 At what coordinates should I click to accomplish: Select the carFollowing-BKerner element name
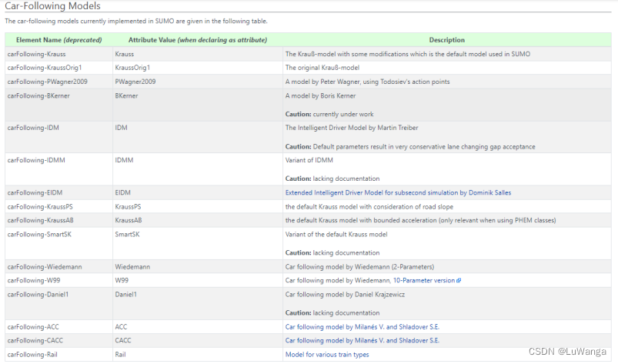click(x=41, y=95)
